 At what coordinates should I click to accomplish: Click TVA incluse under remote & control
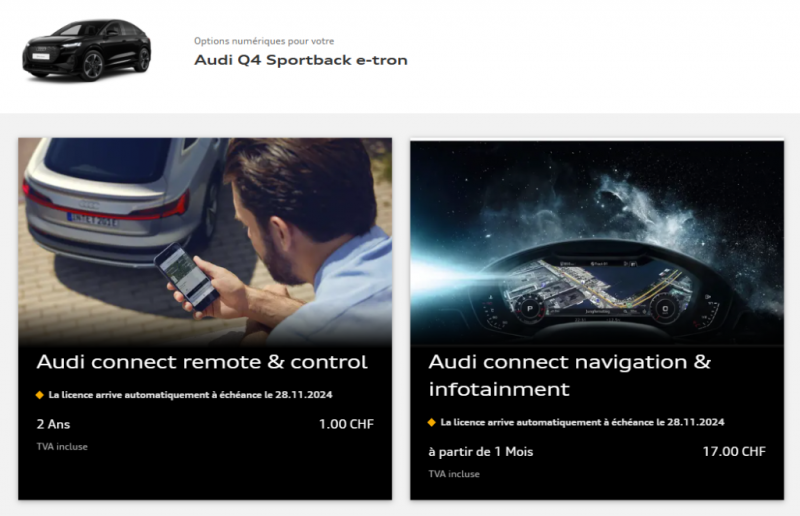tap(62, 447)
